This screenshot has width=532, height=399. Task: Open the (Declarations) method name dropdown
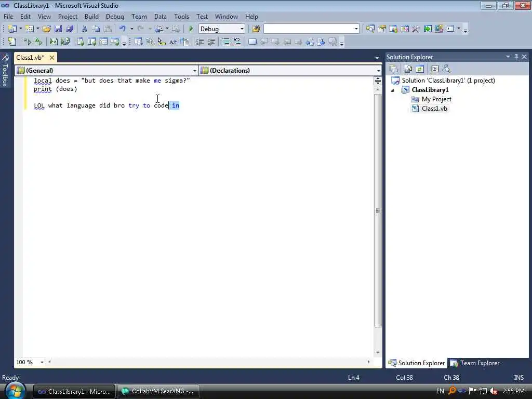pos(378,71)
